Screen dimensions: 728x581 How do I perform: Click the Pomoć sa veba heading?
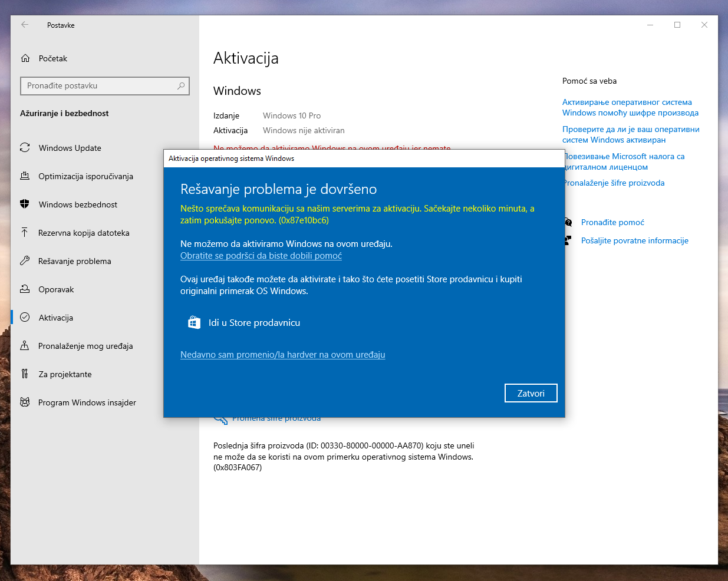[589, 81]
